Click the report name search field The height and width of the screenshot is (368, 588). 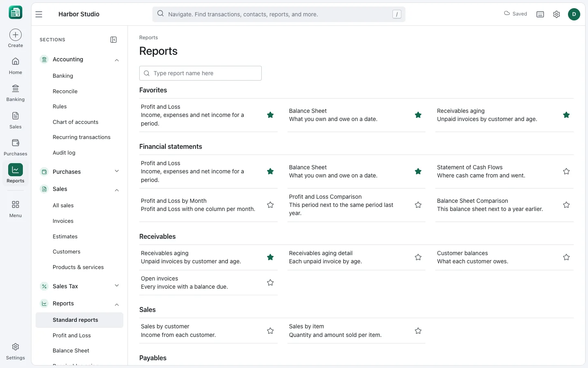pyautogui.click(x=200, y=73)
